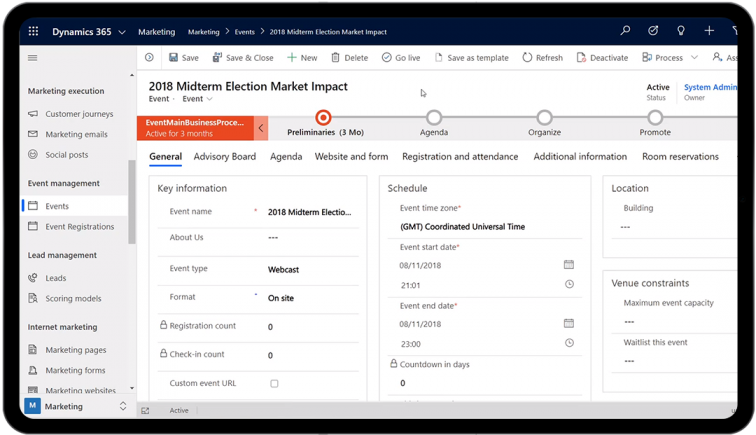Open the Registration and attendance tab
Screen dimensions: 756x435
coord(460,157)
